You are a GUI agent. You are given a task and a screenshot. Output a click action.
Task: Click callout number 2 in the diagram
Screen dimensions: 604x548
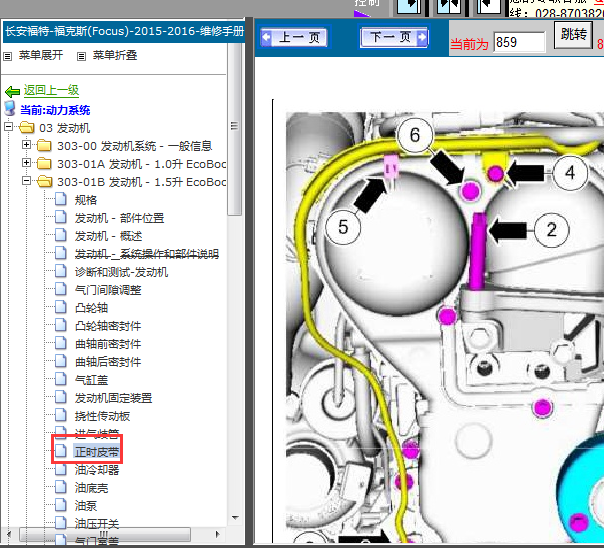[552, 230]
